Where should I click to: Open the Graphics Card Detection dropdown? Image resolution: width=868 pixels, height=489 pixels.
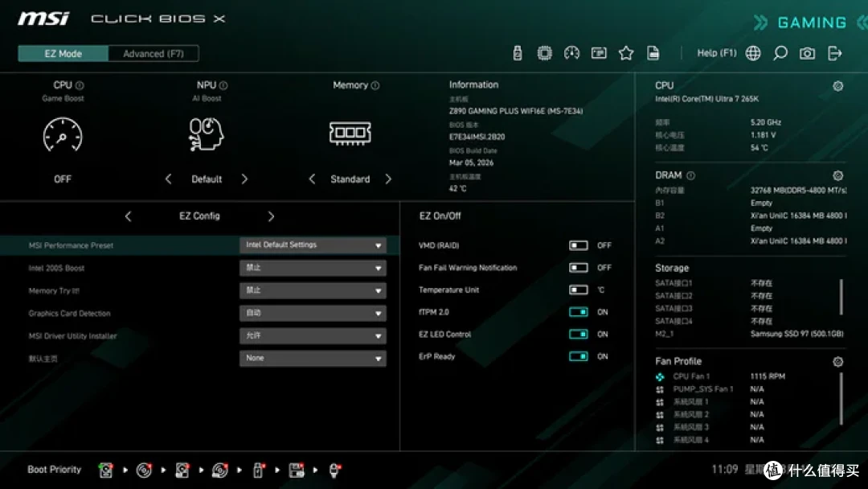coord(313,313)
